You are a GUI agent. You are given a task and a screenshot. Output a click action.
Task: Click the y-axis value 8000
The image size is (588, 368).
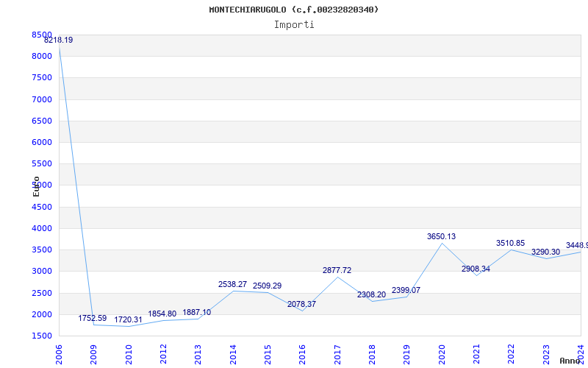point(42,57)
